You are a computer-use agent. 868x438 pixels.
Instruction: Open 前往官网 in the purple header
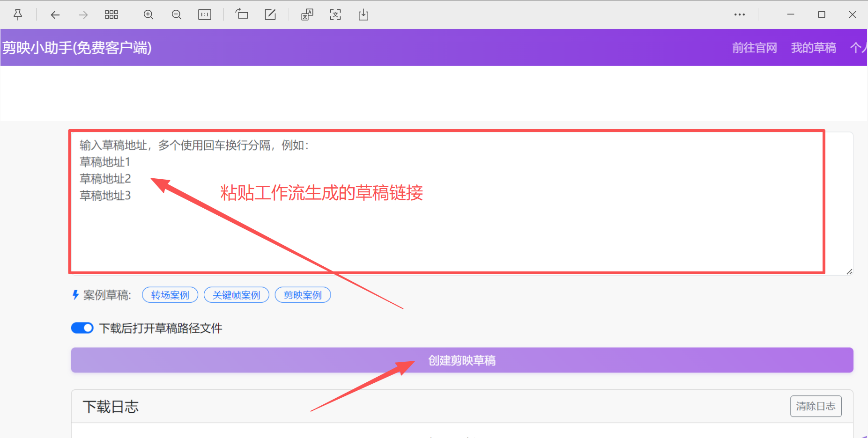(x=754, y=47)
